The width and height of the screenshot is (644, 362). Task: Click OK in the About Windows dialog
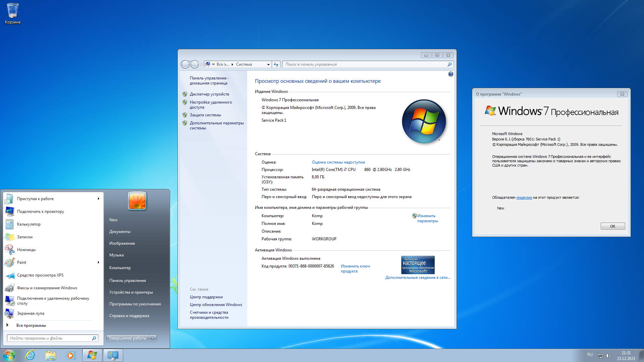click(612, 226)
